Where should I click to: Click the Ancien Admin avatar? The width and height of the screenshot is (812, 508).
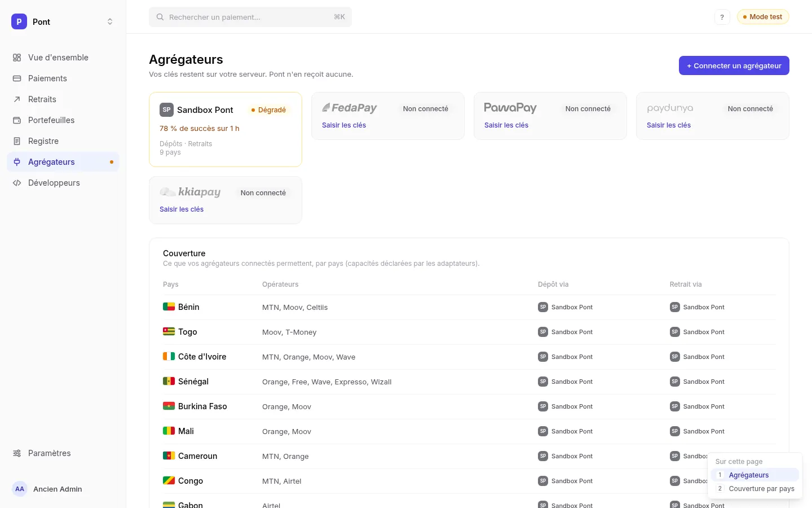pos(20,489)
